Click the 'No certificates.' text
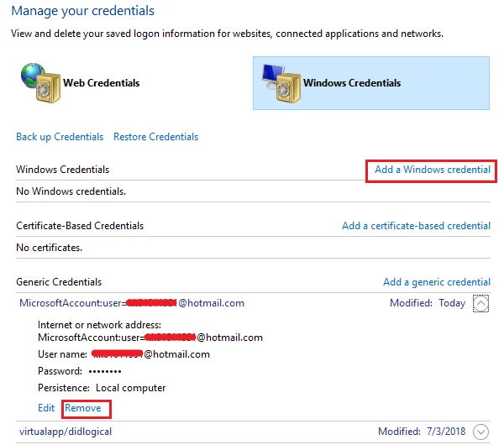The height and width of the screenshot is (445, 504). [x=50, y=248]
